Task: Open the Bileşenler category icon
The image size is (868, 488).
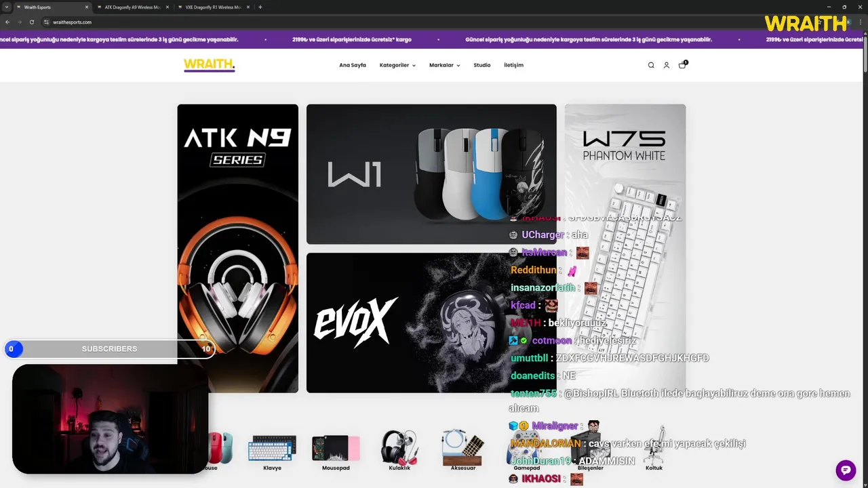Action: click(590, 449)
